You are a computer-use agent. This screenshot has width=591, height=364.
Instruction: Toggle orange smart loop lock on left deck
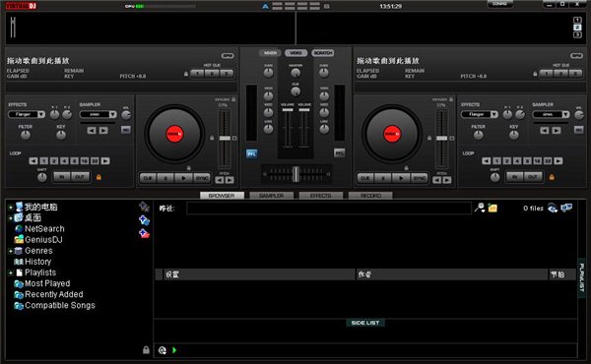coord(98,177)
